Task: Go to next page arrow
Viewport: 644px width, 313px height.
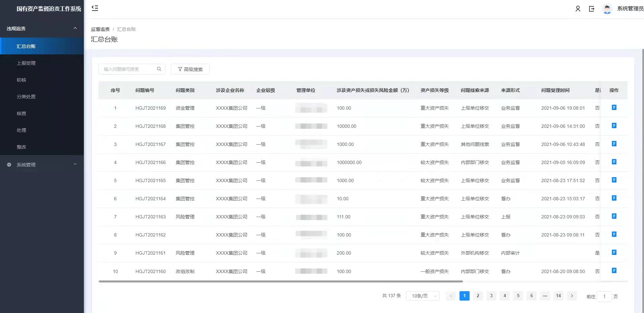Action: 572,296
